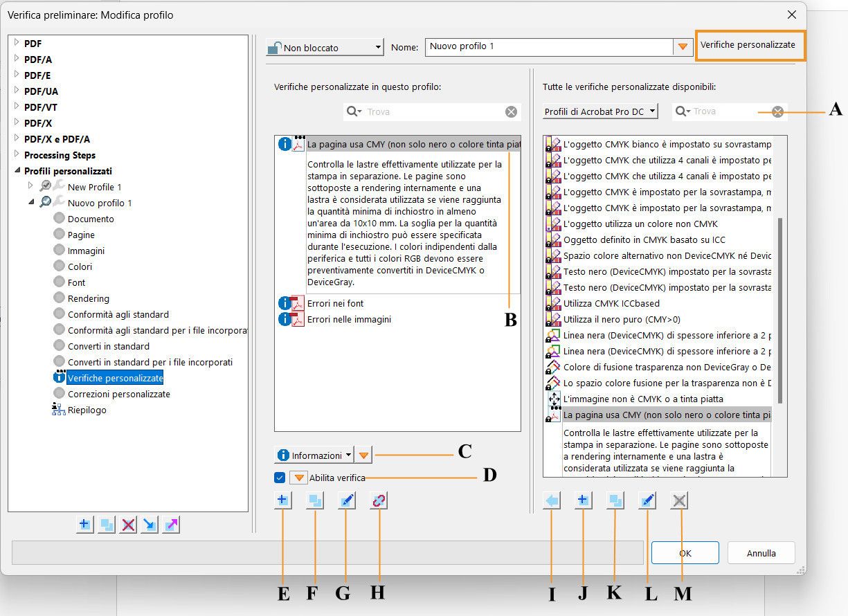Duplicate the selected check in this profile
Viewport: 848px width, 616px height.
(314, 500)
